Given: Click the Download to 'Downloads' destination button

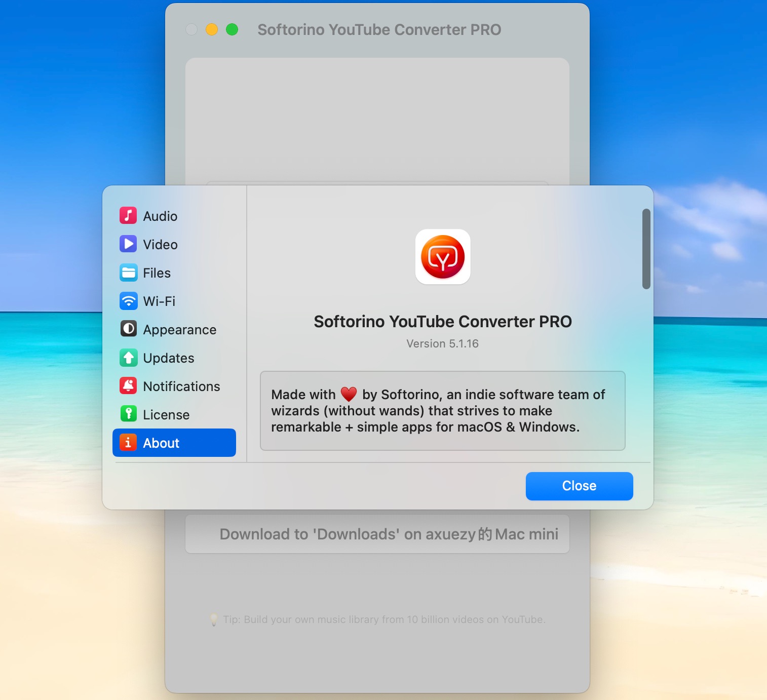Looking at the screenshot, I should (x=377, y=534).
